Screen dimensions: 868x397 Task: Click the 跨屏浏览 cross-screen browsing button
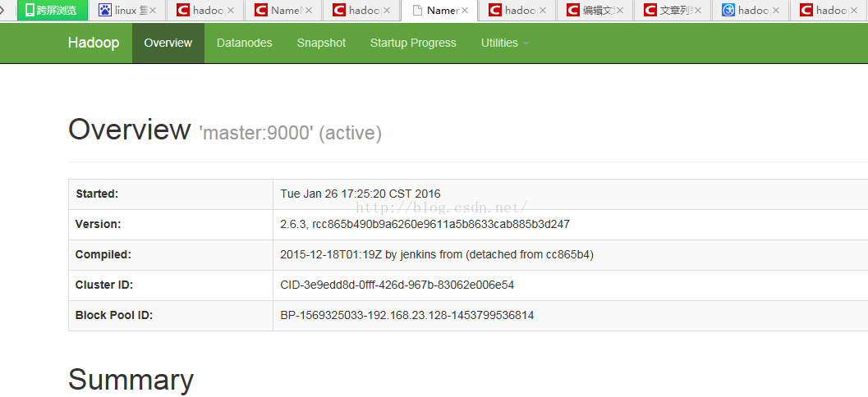[52, 10]
